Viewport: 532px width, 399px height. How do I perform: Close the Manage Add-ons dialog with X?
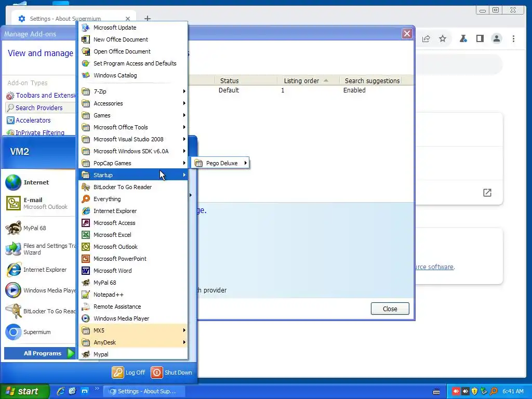point(407,34)
